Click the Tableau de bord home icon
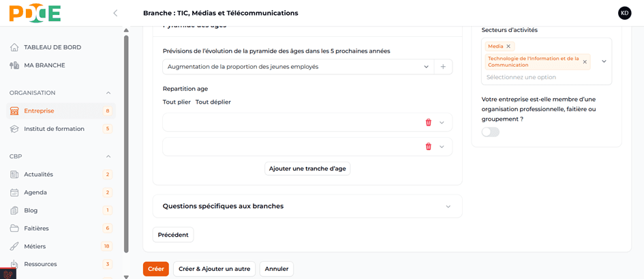The width and height of the screenshot is (644, 279). 14,47
